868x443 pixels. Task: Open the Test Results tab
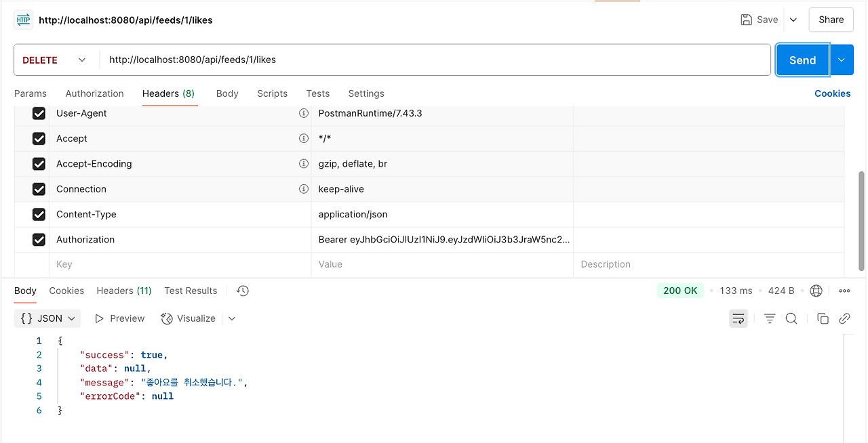click(x=191, y=291)
